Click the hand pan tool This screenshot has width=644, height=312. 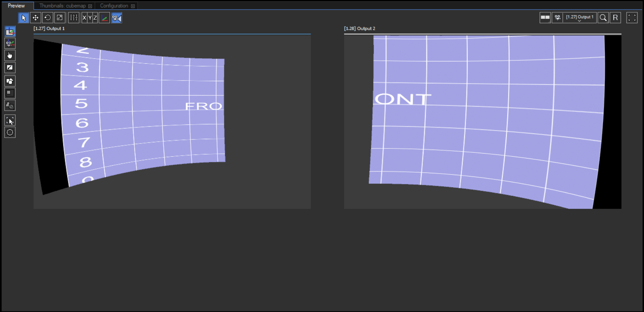coord(10,55)
